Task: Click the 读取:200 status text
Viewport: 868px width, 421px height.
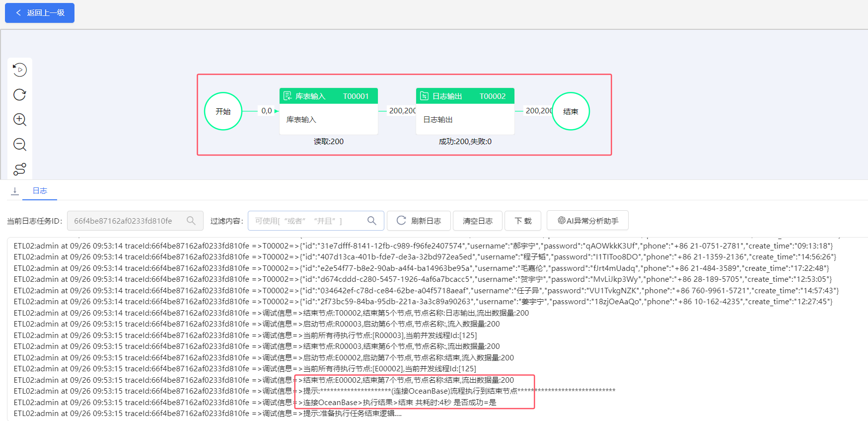Action: click(329, 142)
